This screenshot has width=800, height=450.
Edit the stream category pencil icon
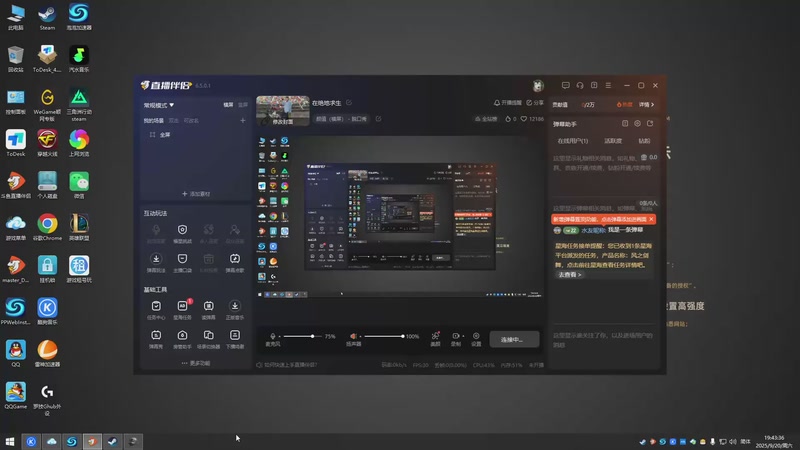tap(379, 118)
